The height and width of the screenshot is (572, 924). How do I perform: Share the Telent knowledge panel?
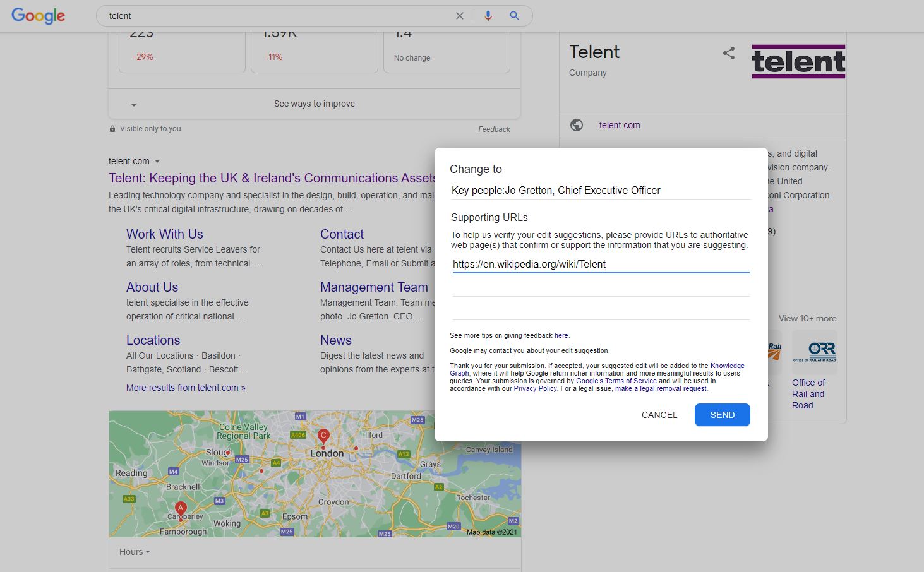pyautogui.click(x=729, y=53)
